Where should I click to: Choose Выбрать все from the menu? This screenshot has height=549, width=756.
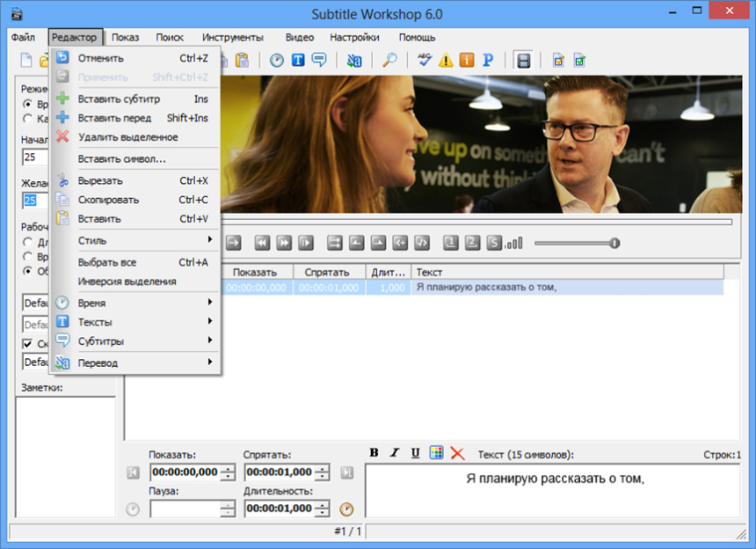(136, 262)
